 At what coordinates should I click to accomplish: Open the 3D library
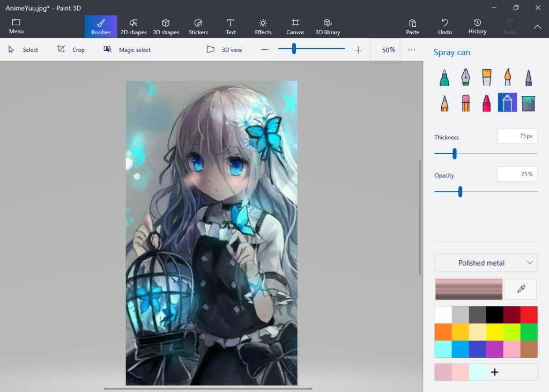click(x=328, y=27)
